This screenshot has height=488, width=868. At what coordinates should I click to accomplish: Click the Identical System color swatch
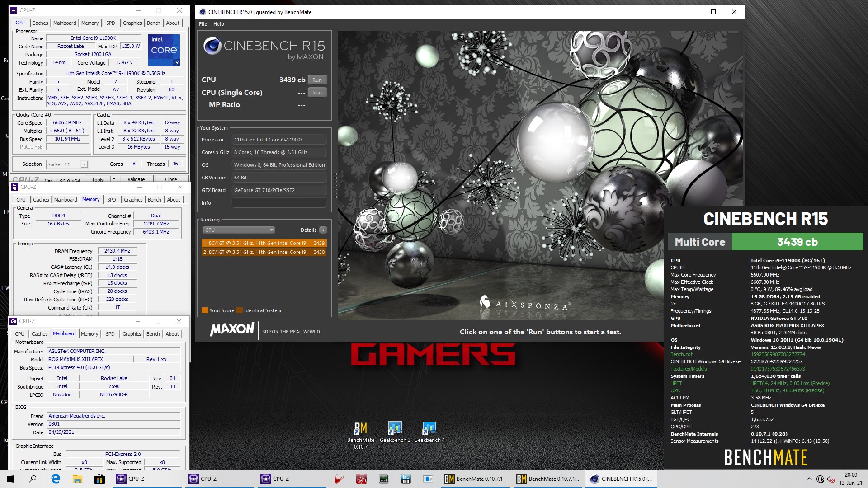click(x=239, y=310)
